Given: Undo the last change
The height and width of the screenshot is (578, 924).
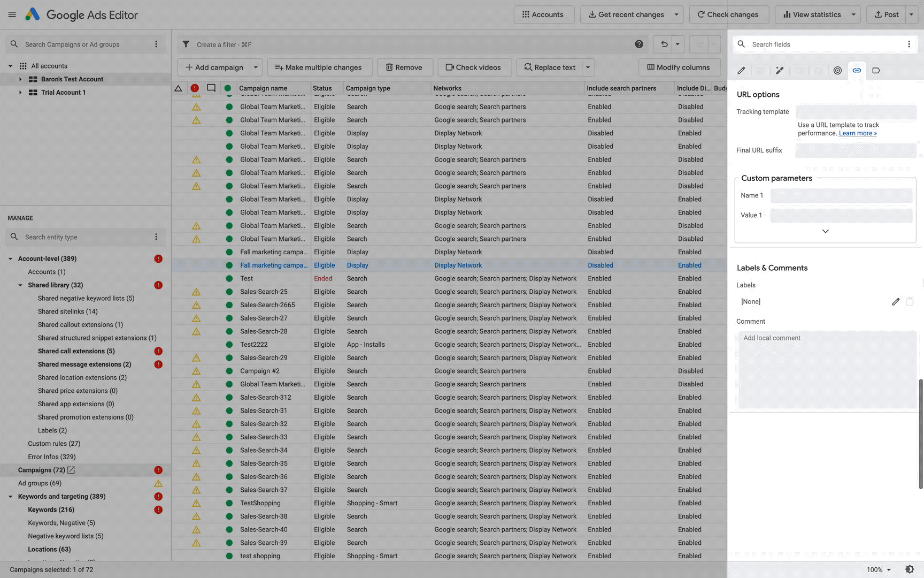Looking at the screenshot, I should pyautogui.click(x=664, y=44).
